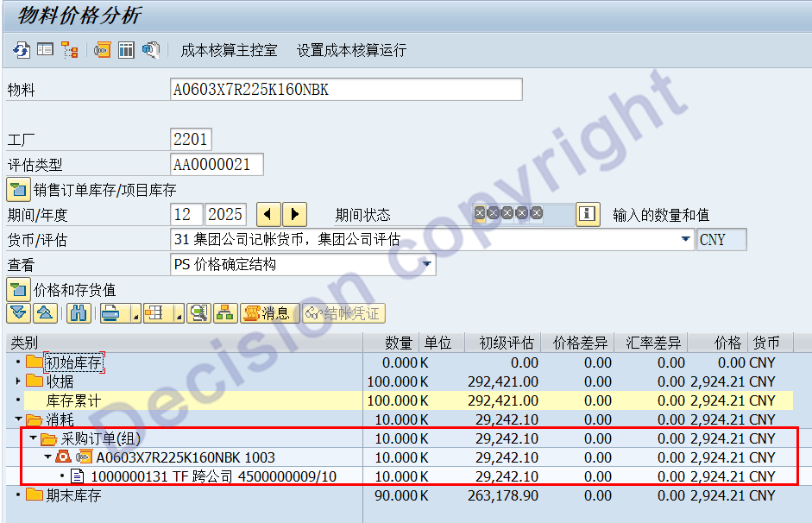812x523 pixels.
Task: Go to the next period arrow
Action: 295,214
